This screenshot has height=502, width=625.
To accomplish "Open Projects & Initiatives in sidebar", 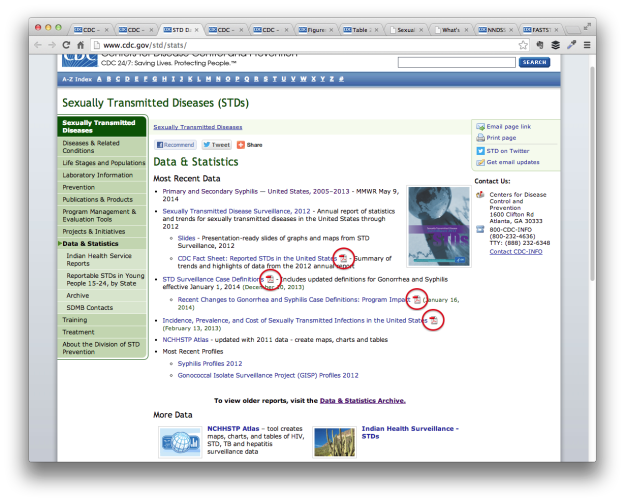I will click(x=102, y=231).
